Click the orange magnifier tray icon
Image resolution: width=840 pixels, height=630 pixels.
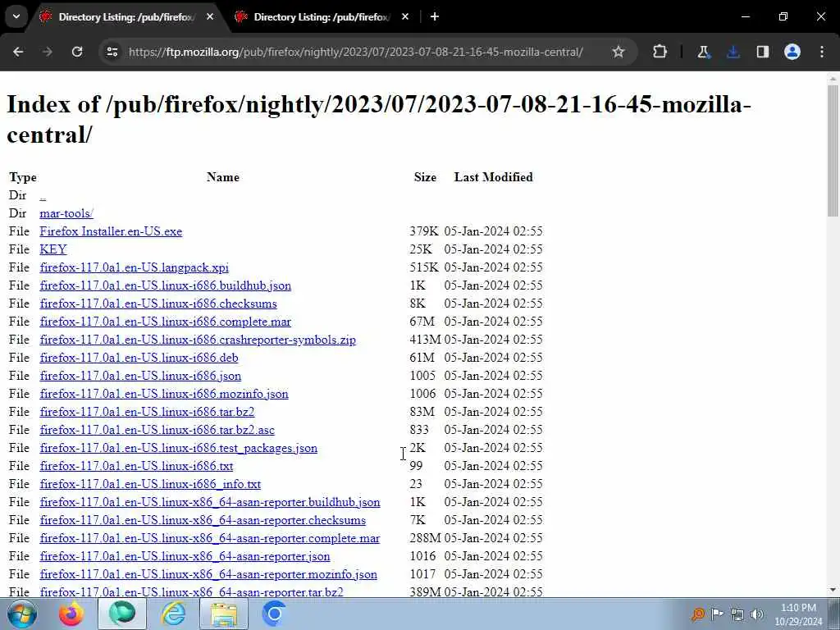tap(697, 614)
